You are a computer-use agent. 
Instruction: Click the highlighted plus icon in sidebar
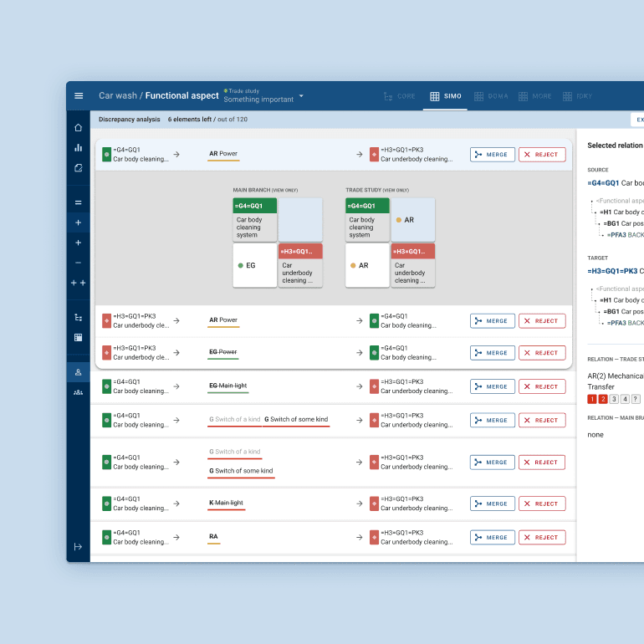(x=78, y=222)
